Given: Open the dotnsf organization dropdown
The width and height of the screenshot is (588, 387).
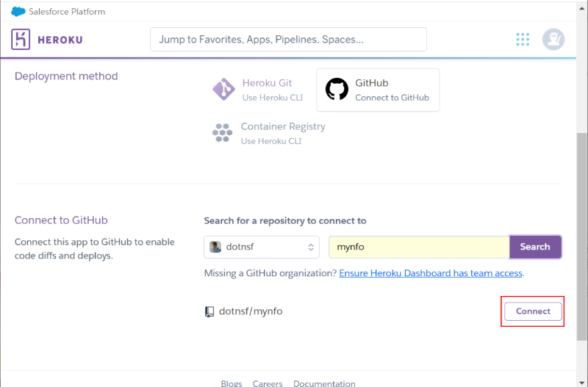Looking at the screenshot, I should tap(262, 247).
